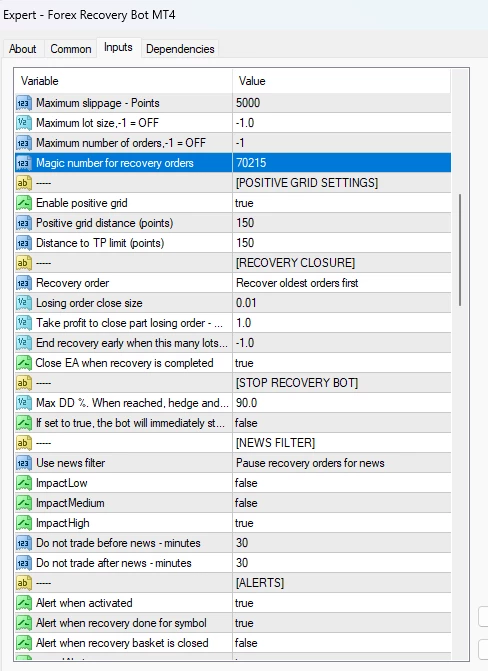Click the icon beside Magic number for recovery orders
Viewport: 488px width, 671px height.
point(24,163)
